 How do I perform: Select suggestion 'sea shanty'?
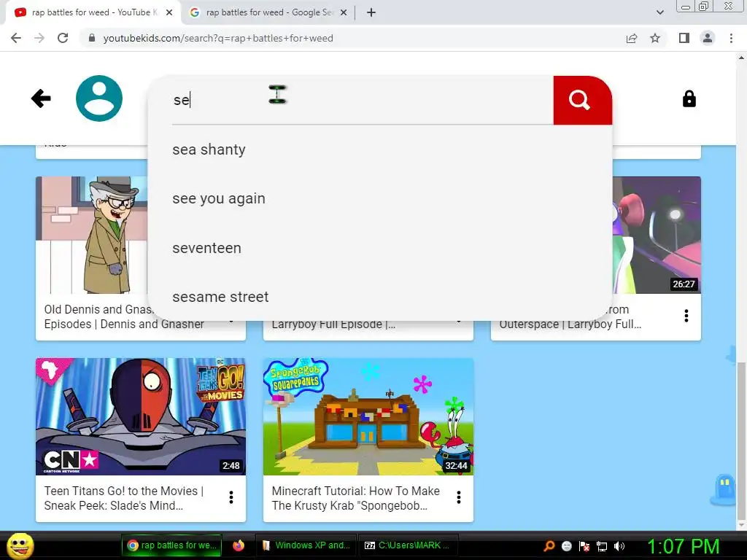click(379, 149)
